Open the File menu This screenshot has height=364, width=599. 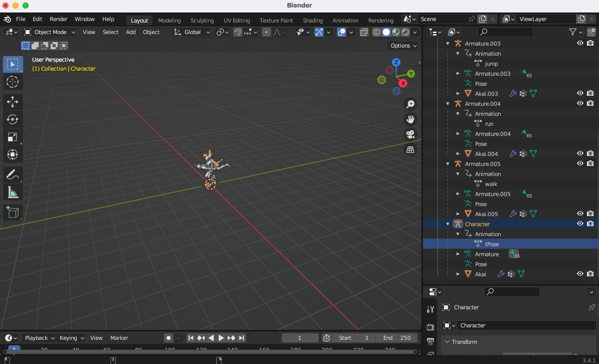point(21,19)
